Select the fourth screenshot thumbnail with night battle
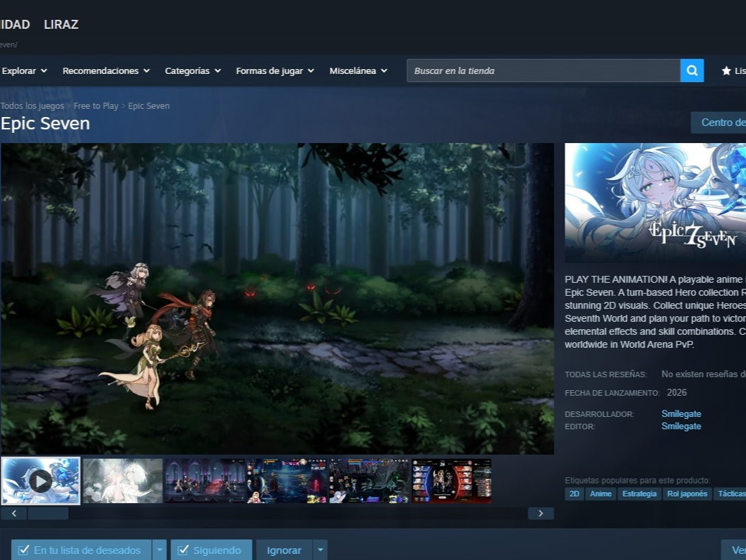 click(287, 481)
